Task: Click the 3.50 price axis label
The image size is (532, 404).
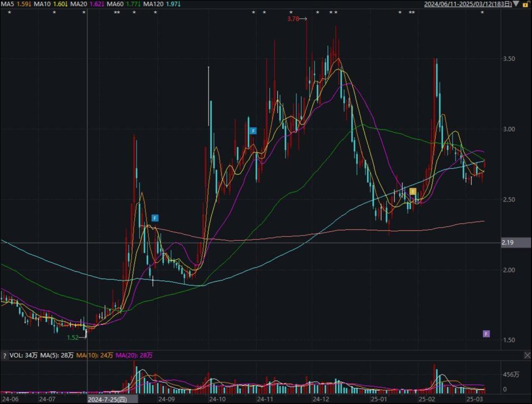Action: [509, 59]
